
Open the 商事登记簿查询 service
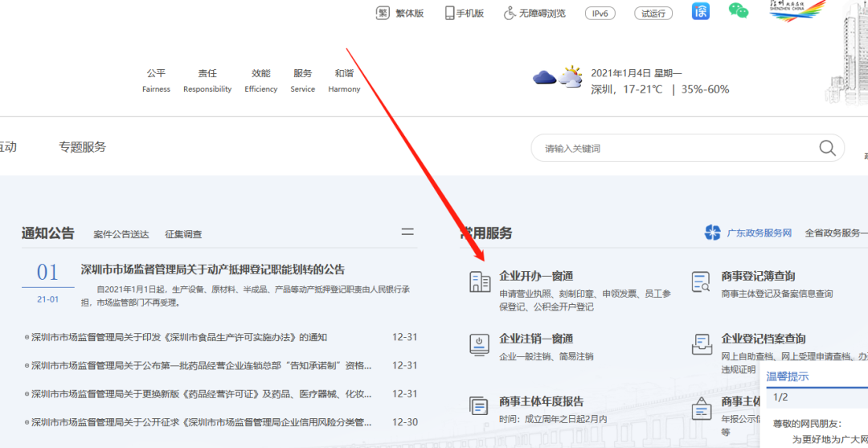(x=759, y=276)
